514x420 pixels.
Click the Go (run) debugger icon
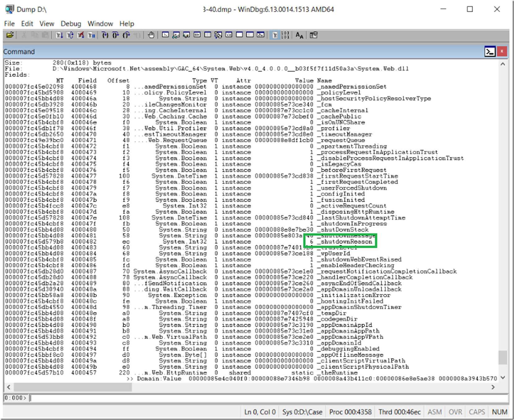(59, 35)
